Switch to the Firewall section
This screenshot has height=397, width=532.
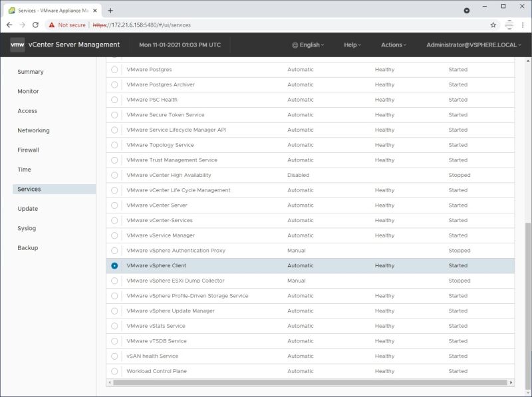28,150
